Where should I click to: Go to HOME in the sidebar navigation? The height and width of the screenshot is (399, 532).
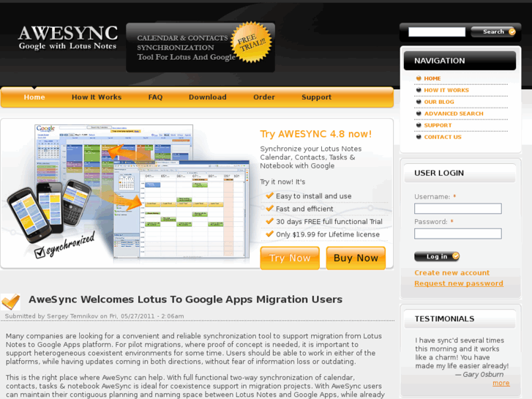(x=432, y=78)
